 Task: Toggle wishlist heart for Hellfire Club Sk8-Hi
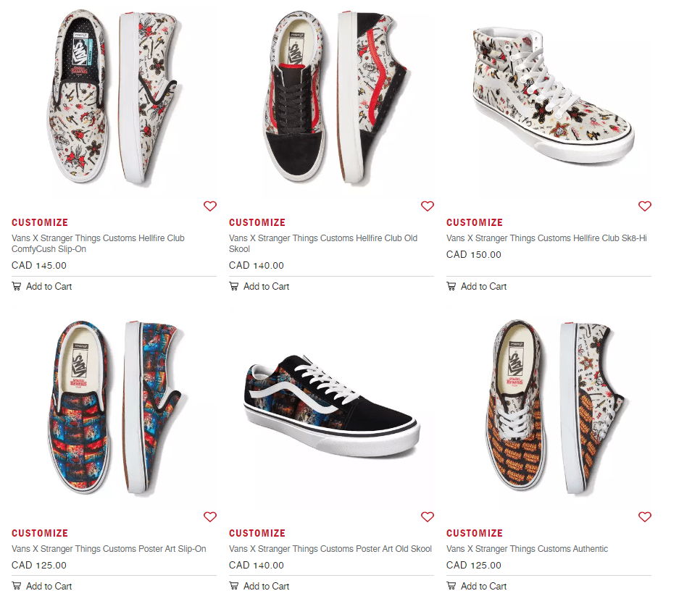pos(645,206)
